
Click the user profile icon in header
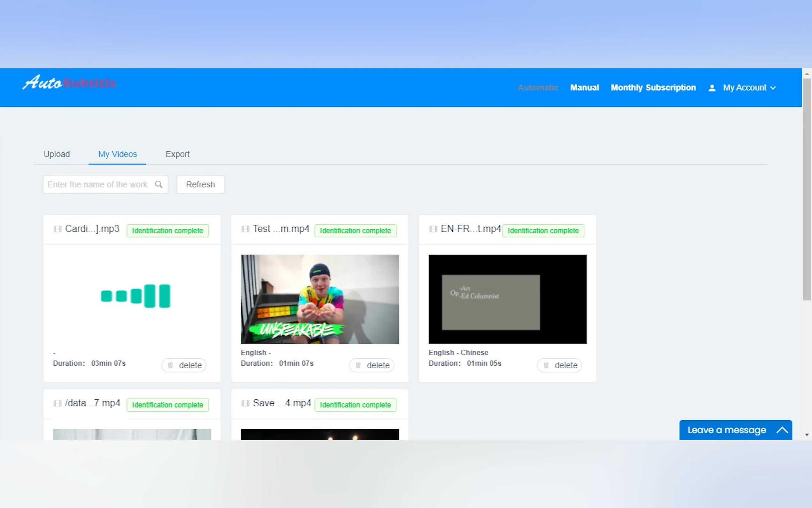pyautogui.click(x=712, y=88)
